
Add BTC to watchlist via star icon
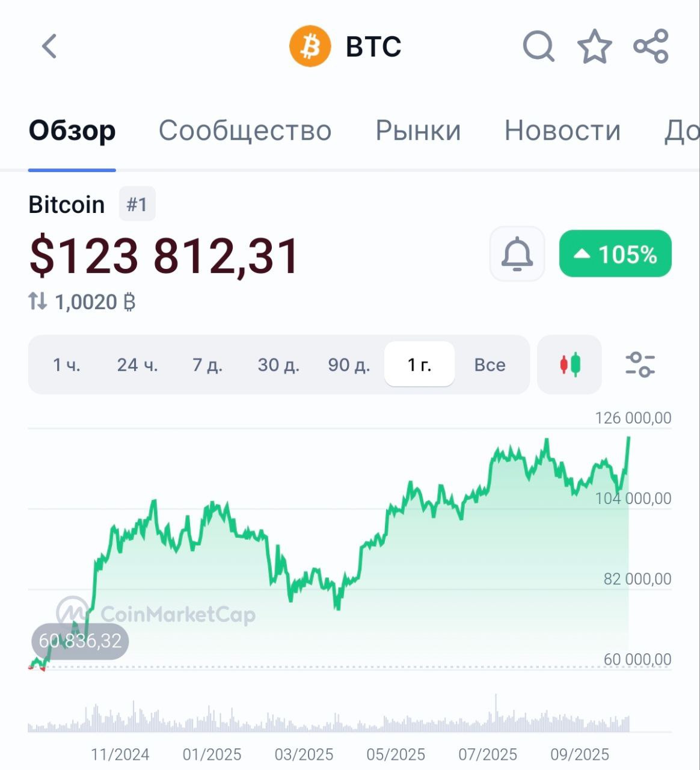tap(594, 46)
